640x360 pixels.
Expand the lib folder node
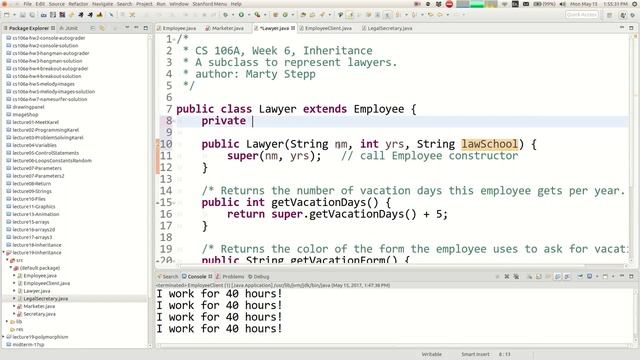pyautogui.click(x=7, y=322)
